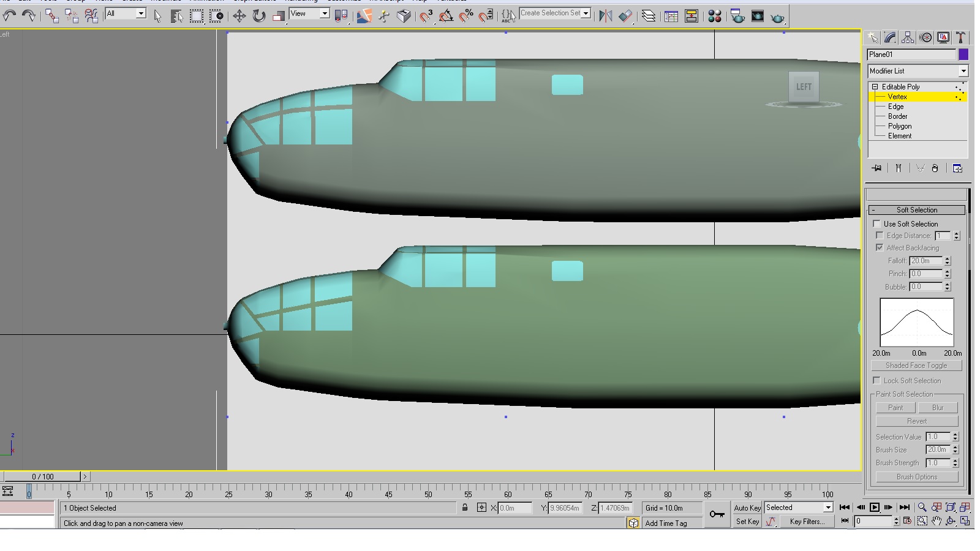Enable Lock Soft Selection checkbox
The height and width of the screenshot is (551, 980).
point(876,380)
